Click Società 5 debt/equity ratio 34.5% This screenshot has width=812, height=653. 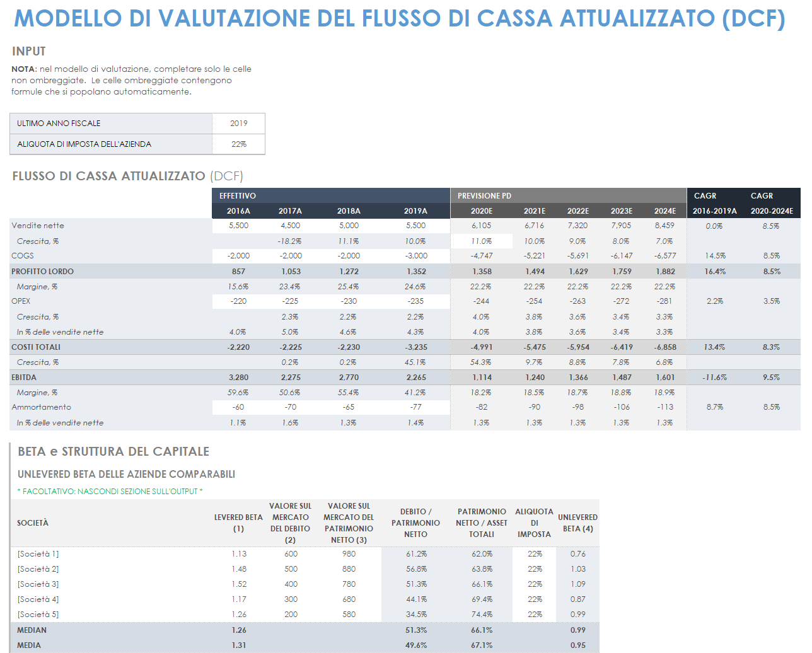pos(415,615)
